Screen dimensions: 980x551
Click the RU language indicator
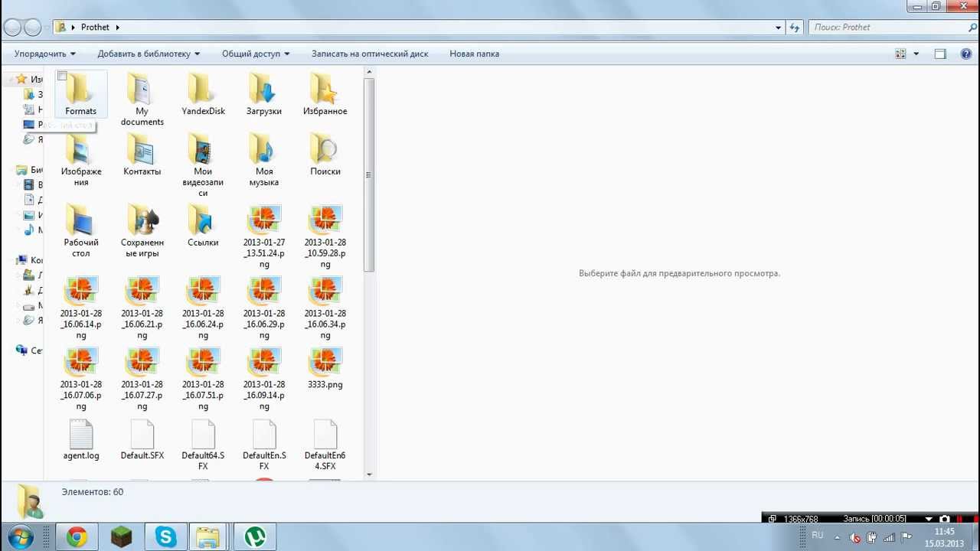[x=818, y=536]
